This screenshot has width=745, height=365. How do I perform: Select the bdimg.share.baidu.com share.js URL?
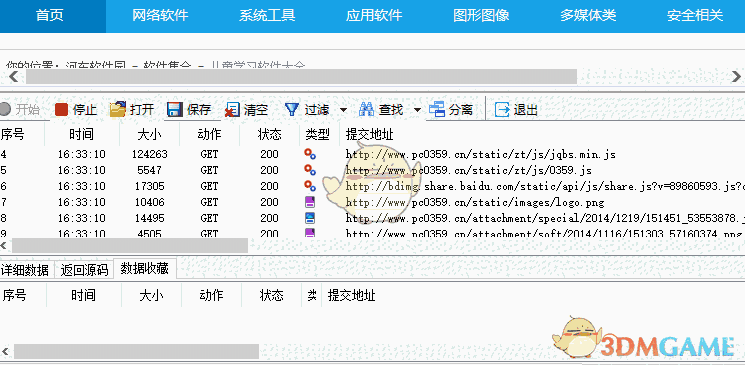(545, 186)
